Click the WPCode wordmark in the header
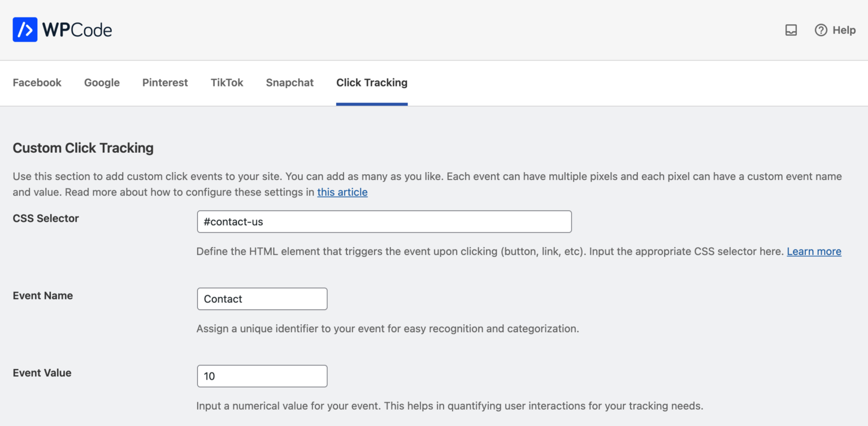Viewport: 868px width, 426px height. pyautogui.click(x=75, y=29)
